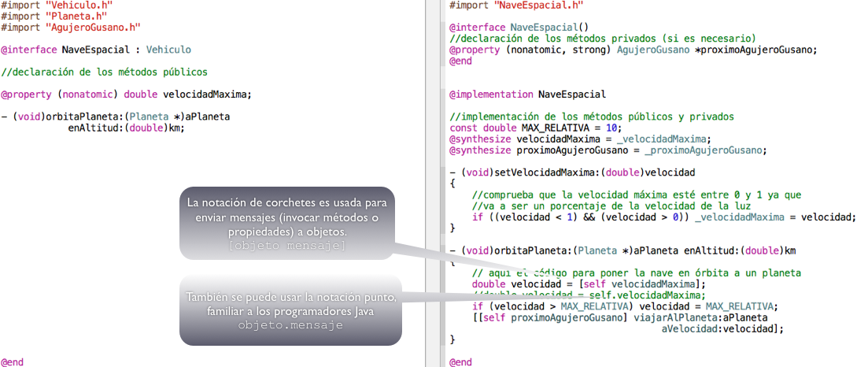Click the comment about "métodos privados (si es necesario)"
This screenshot has width=868, height=367.
click(602, 39)
